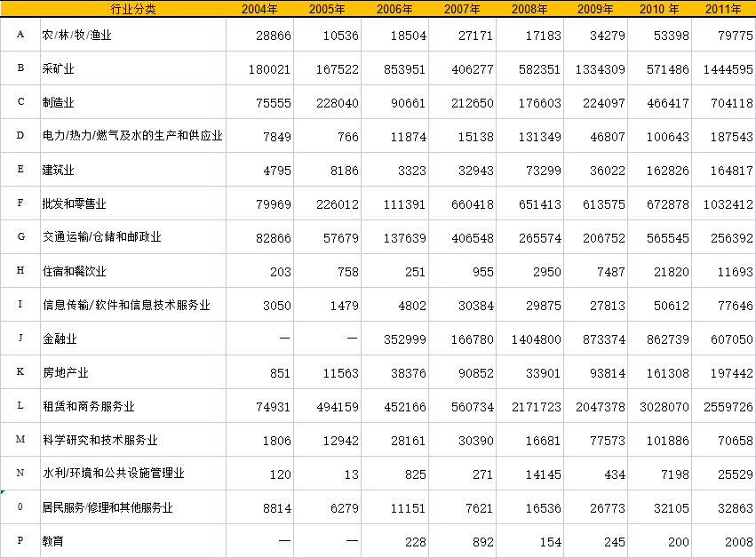
Task: Select value 352999 in the 金融业 row
Action: (x=394, y=338)
